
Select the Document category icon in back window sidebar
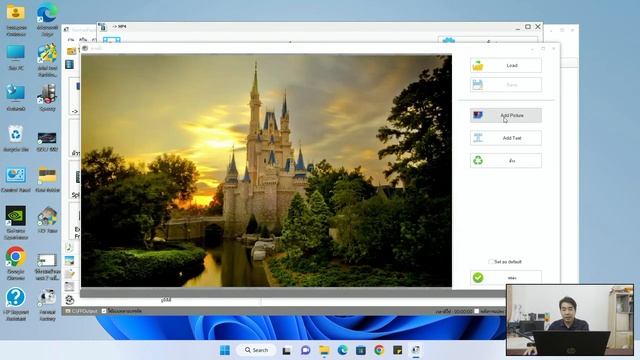69,273
